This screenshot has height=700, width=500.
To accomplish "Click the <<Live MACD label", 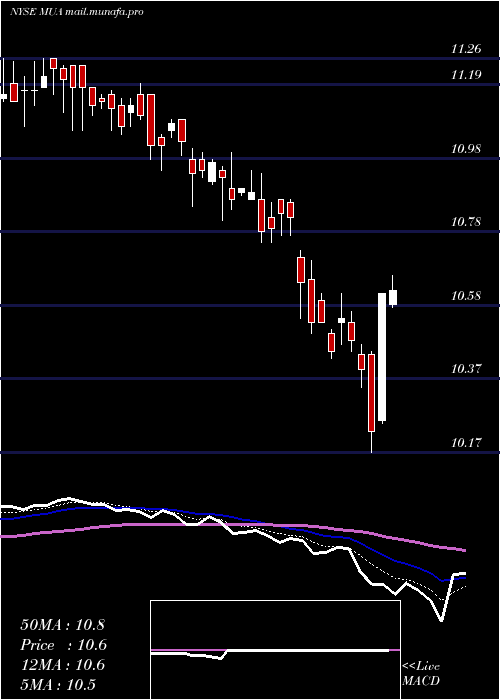I will [x=421, y=674].
